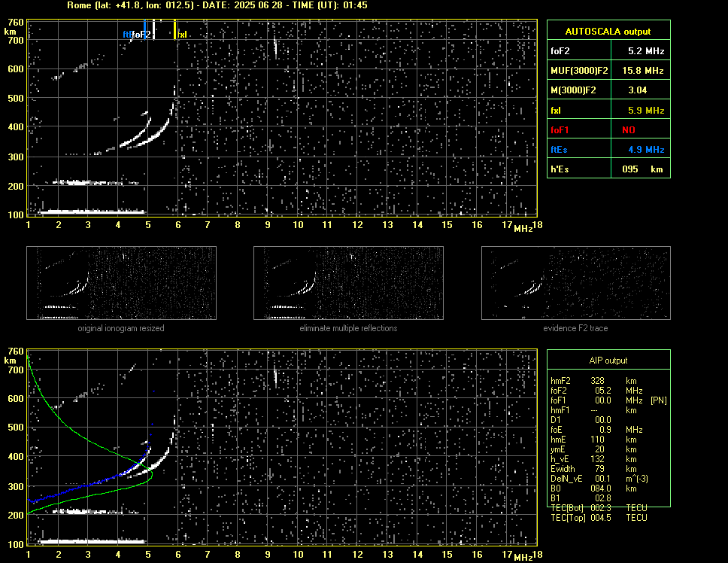Image resolution: width=728 pixels, height=563 pixels.
Task: Click the yellow fxI marker in top ionogram
Action: 175,29
